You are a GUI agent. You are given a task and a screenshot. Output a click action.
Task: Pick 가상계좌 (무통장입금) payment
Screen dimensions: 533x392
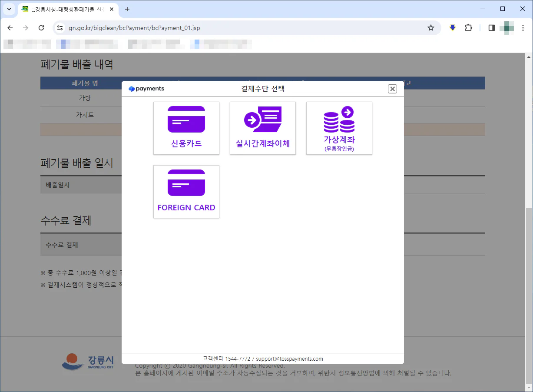coord(339,128)
